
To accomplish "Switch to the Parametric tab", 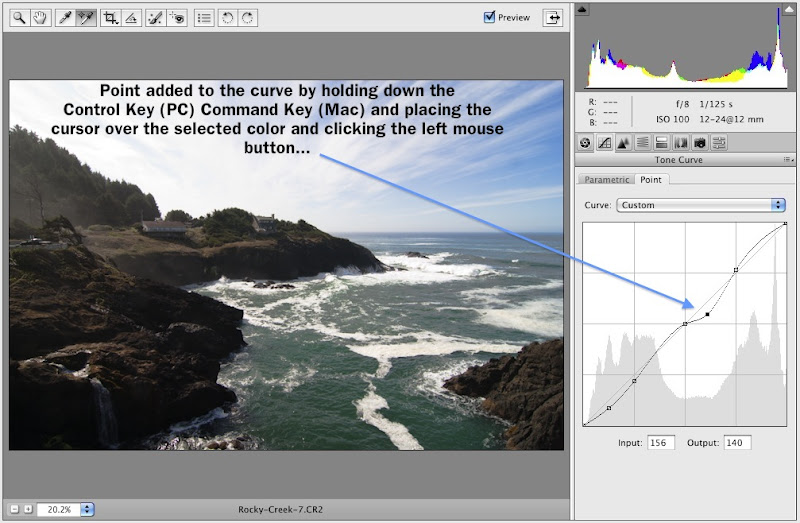I will coord(607,180).
